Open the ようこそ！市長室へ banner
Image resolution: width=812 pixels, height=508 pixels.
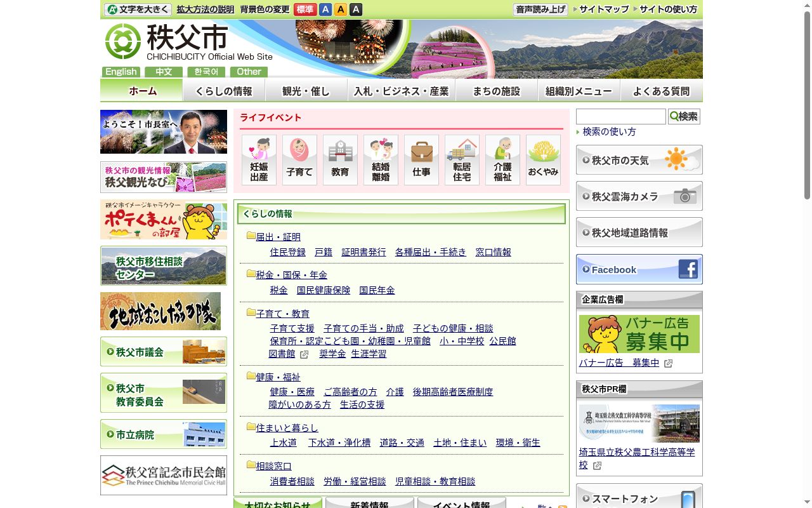coord(164,131)
